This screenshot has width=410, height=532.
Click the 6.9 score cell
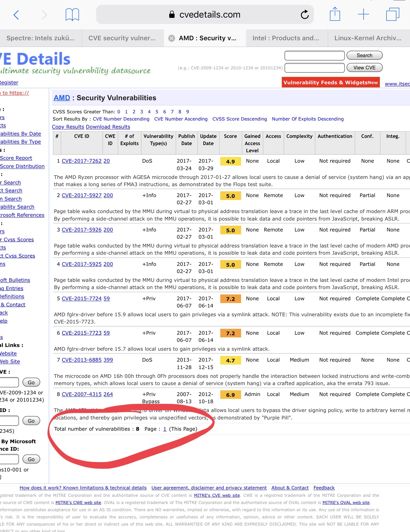[x=230, y=395]
